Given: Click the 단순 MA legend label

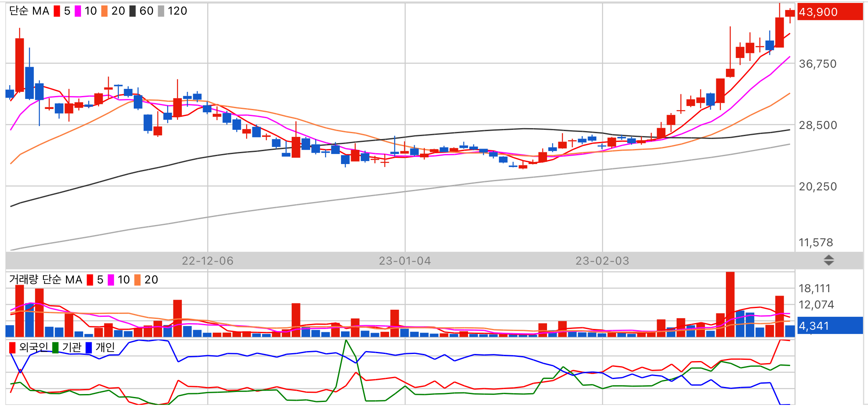Looking at the screenshot, I should click(x=29, y=11).
